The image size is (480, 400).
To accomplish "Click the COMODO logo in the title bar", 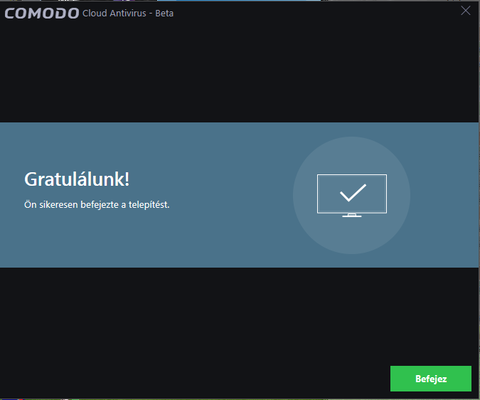I will click(x=42, y=13).
